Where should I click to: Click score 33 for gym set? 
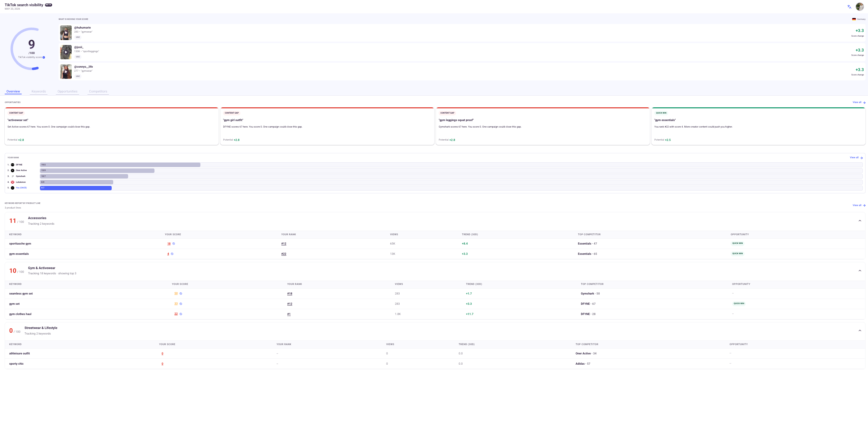[176, 304]
